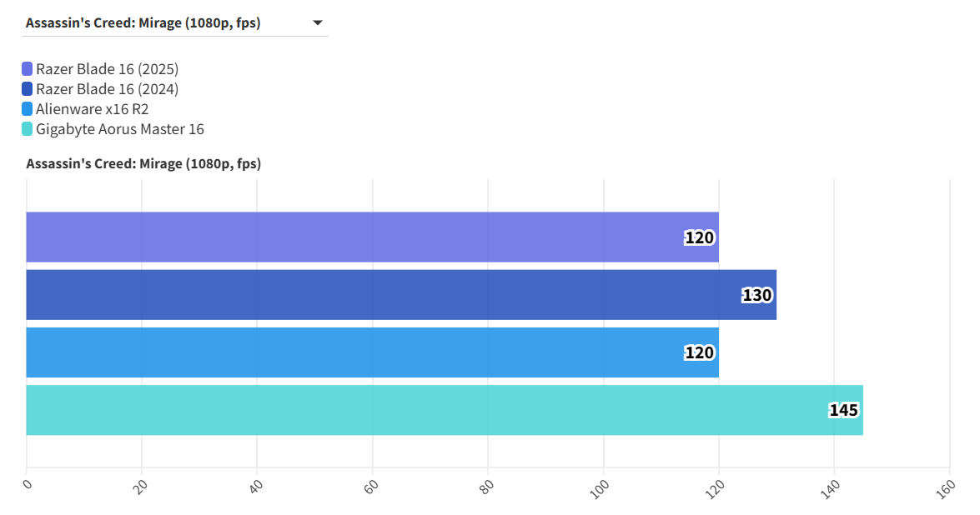Viewport: 980px width, 515px height.
Task: Click the 145 value label
Action: [843, 410]
